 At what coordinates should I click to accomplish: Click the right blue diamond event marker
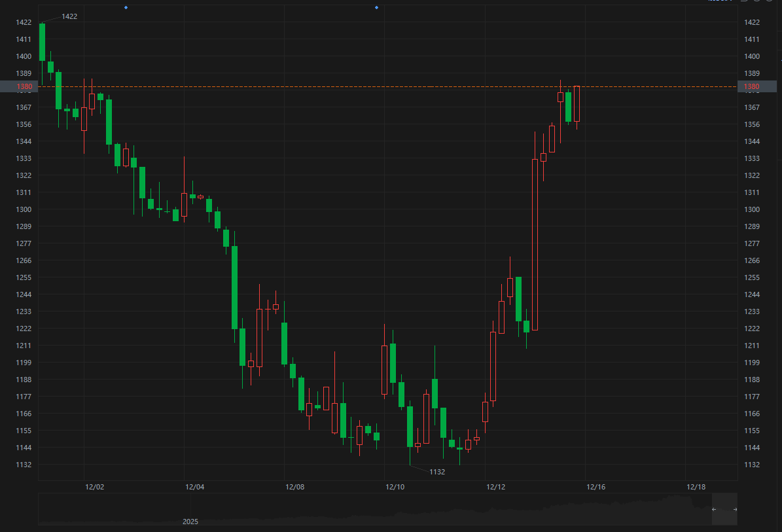click(x=376, y=8)
